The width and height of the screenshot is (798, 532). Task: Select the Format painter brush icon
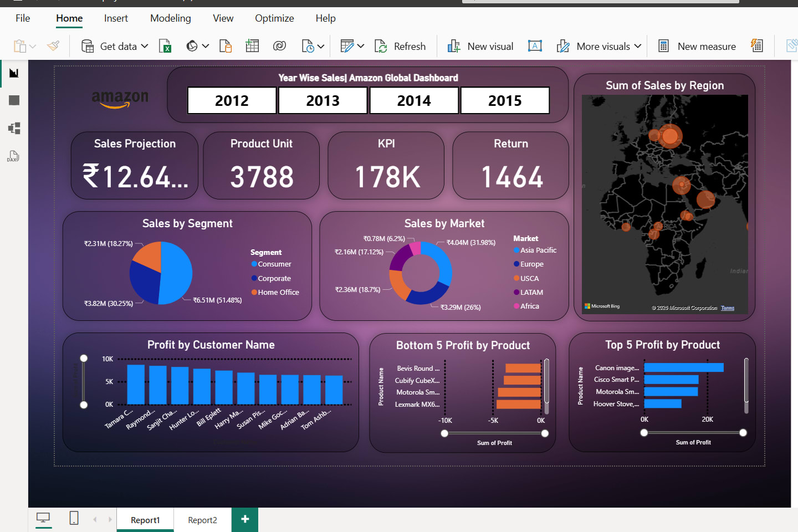(x=53, y=46)
